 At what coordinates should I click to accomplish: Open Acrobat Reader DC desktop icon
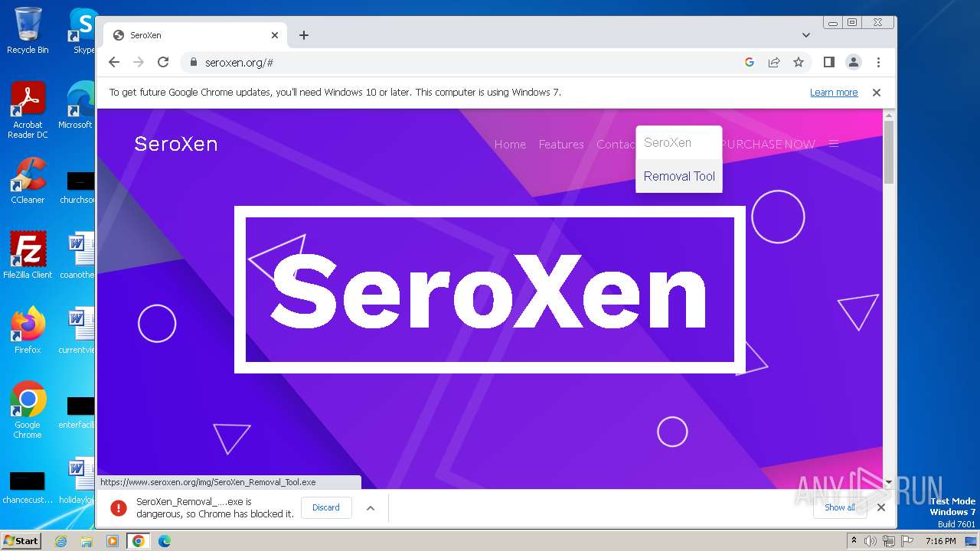[x=28, y=110]
